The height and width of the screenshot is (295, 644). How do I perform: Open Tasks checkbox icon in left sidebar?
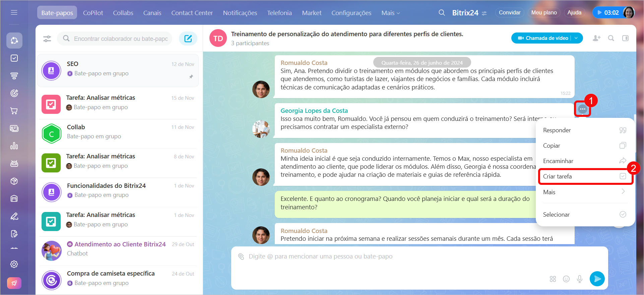pyautogui.click(x=14, y=58)
